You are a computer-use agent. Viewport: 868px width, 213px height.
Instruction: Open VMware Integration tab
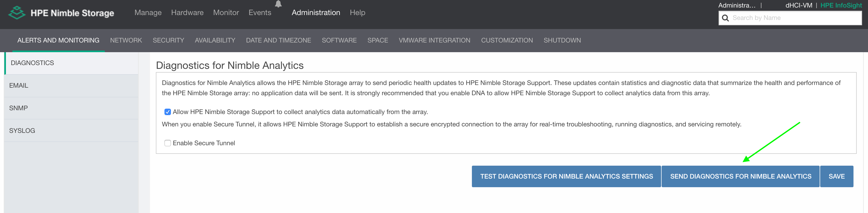coord(434,40)
